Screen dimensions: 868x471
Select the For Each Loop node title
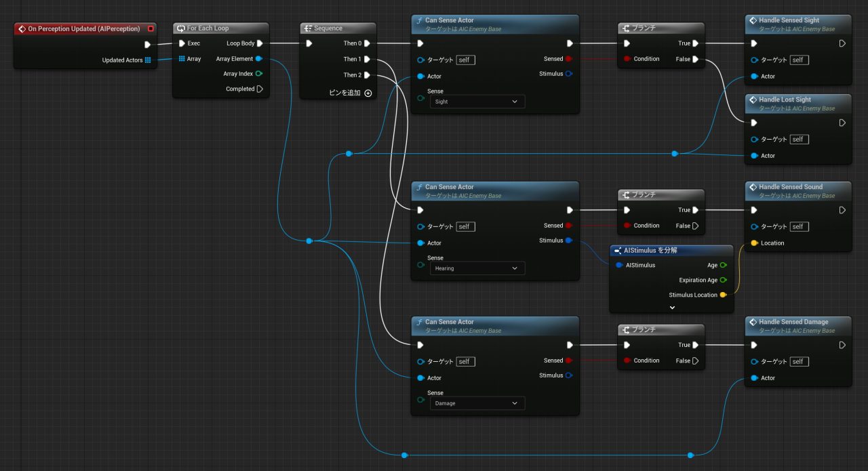(x=208, y=28)
